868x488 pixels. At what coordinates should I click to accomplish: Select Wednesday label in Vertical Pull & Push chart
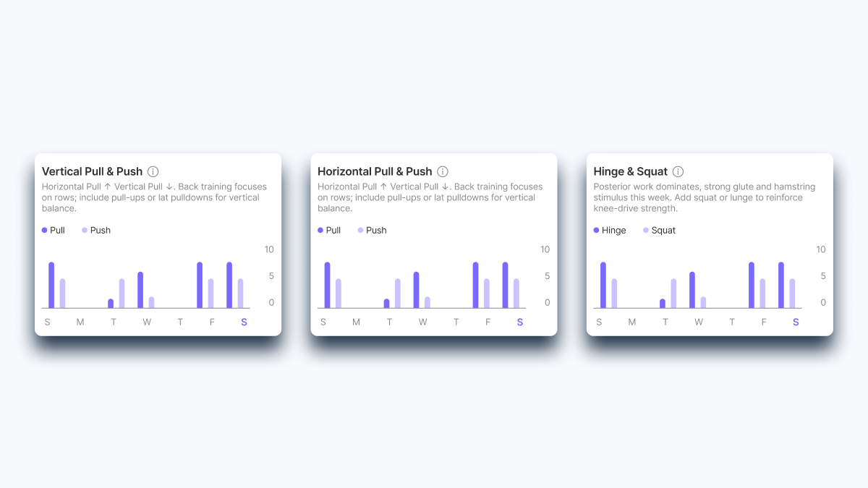pyautogui.click(x=147, y=322)
